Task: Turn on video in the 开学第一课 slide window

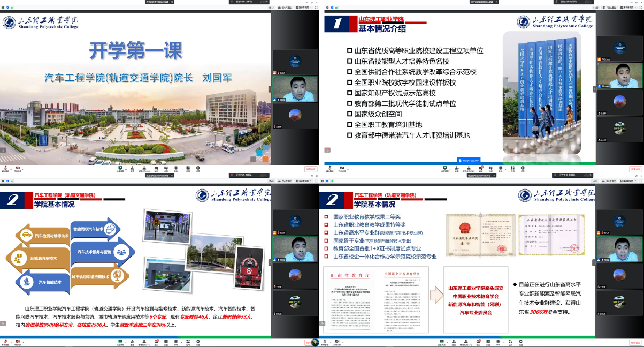Action: [x=18, y=168]
